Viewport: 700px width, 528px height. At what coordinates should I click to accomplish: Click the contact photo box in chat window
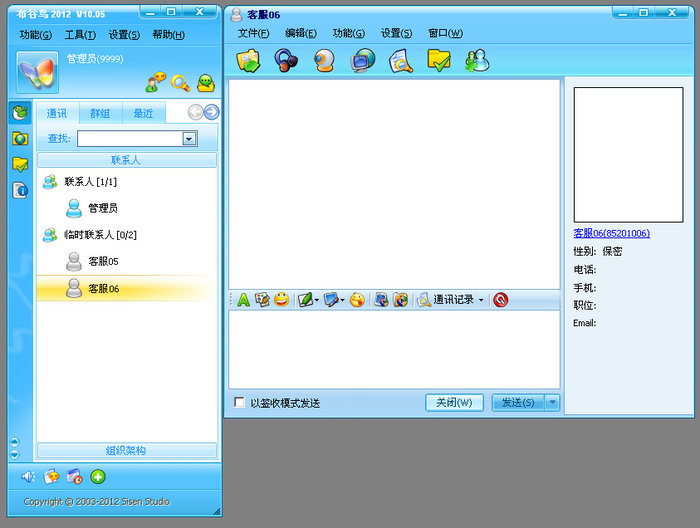click(x=628, y=155)
